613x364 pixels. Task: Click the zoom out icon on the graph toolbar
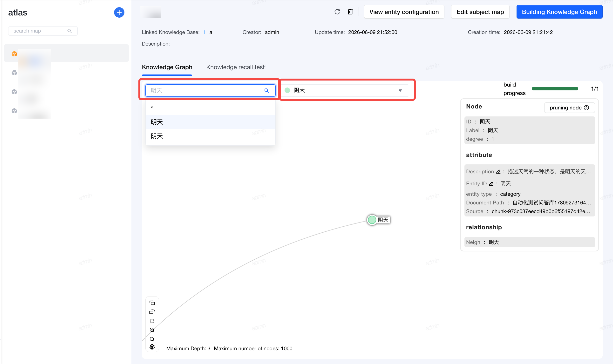click(152, 339)
